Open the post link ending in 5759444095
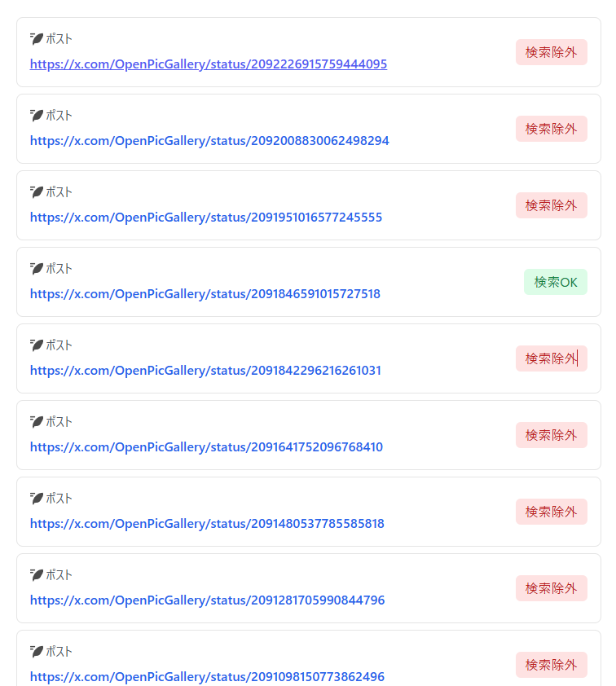 coord(209,64)
